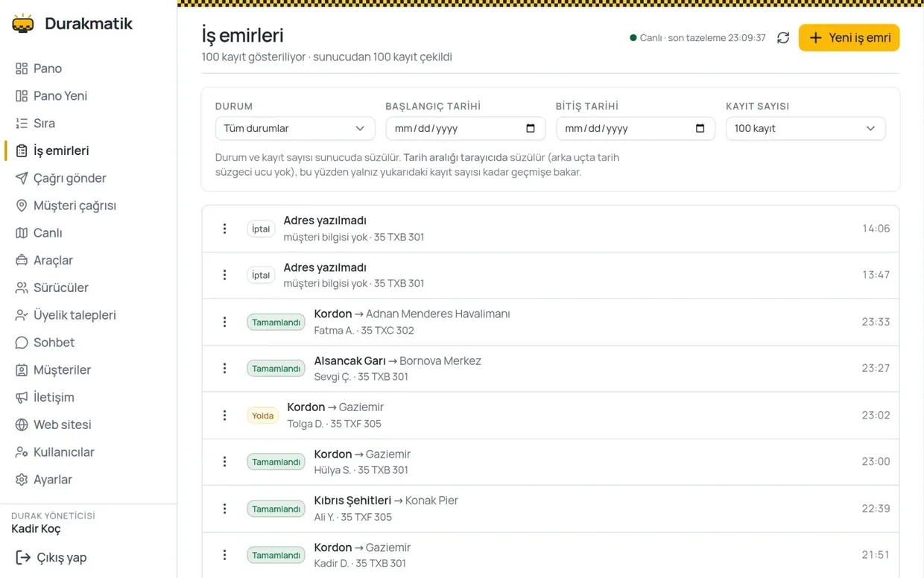Open Araçlar from the sidebar

53,261
